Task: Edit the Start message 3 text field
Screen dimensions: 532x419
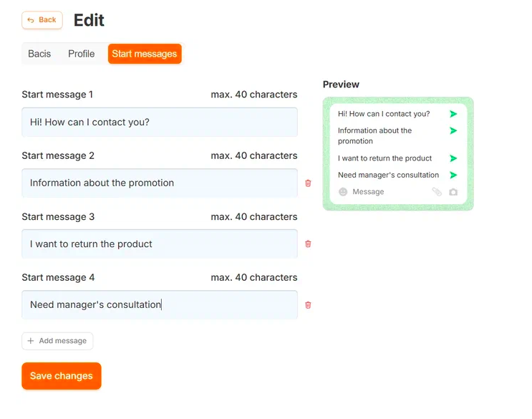Action: tap(159, 244)
